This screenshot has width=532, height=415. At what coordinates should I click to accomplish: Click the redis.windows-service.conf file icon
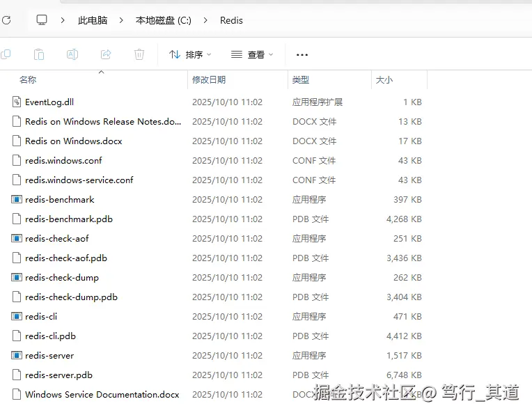coord(17,180)
